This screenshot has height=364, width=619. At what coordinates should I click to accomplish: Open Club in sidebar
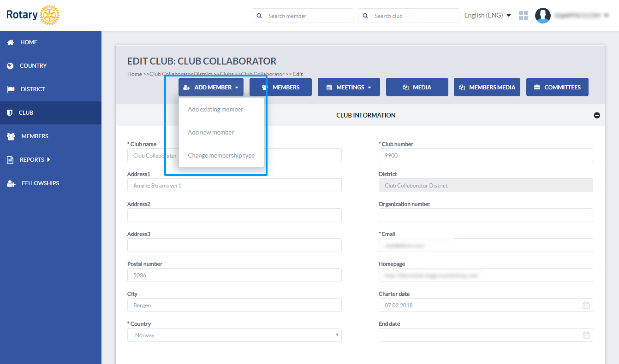51,113
